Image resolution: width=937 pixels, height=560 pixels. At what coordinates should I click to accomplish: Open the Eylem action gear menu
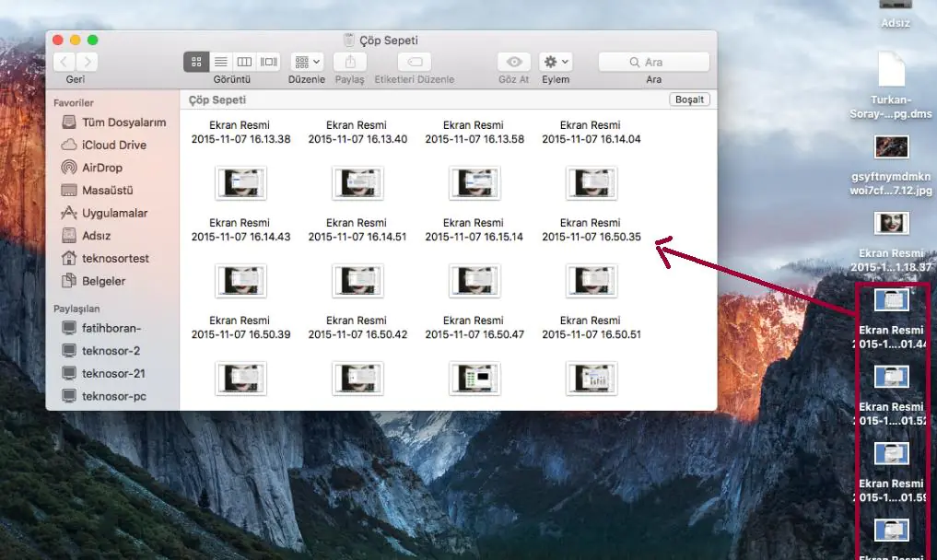click(x=555, y=61)
